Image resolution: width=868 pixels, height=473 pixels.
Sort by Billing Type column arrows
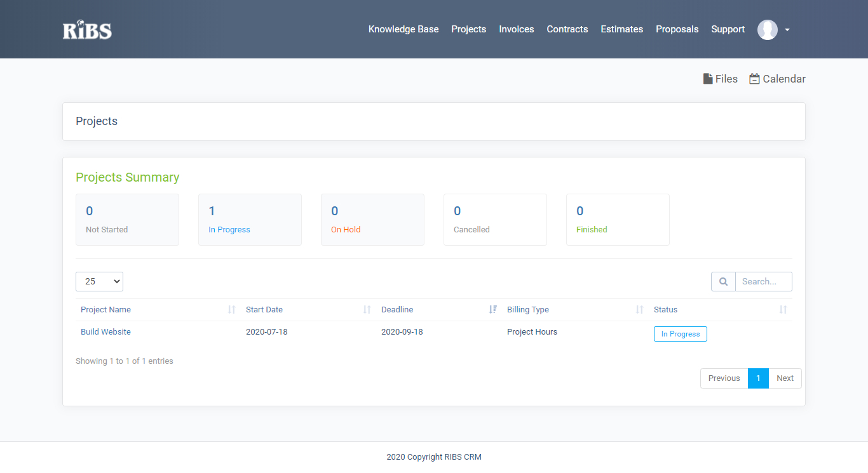coord(639,310)
